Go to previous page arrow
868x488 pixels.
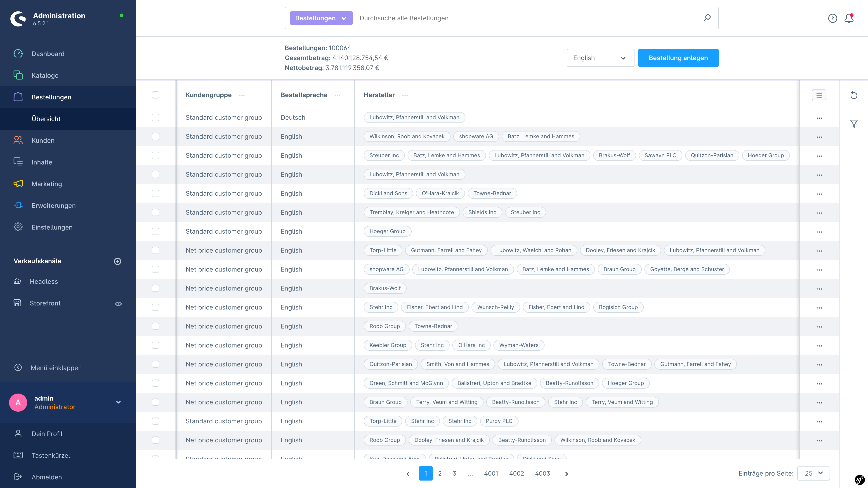point(408,474)
